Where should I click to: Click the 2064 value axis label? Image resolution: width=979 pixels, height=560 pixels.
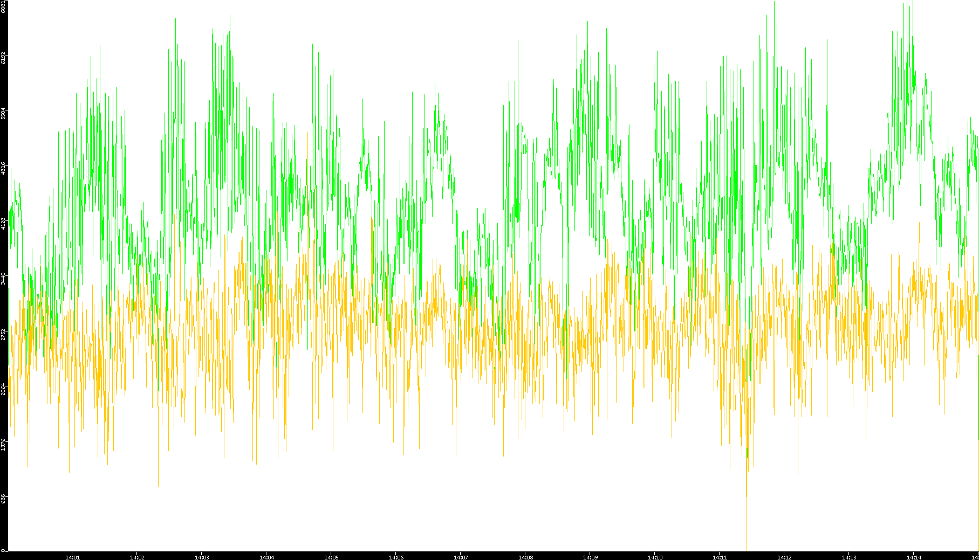(x=3, y=389)
